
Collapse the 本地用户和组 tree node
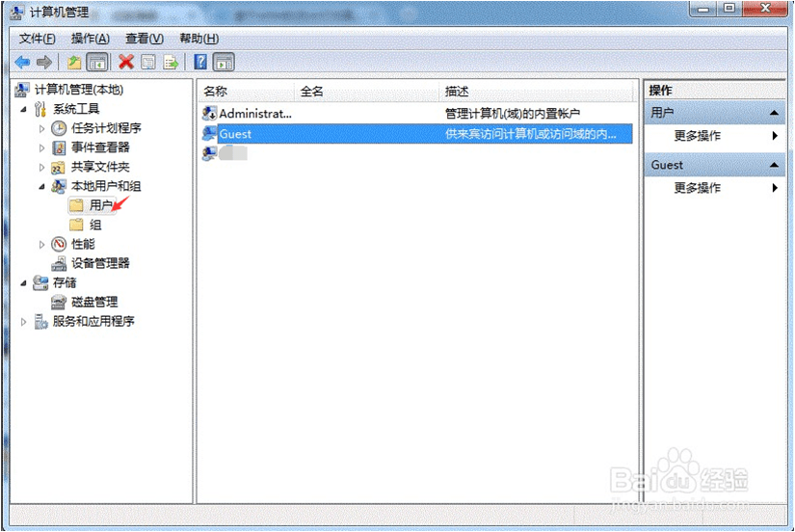pyautogui.click(x=41, y=186)
